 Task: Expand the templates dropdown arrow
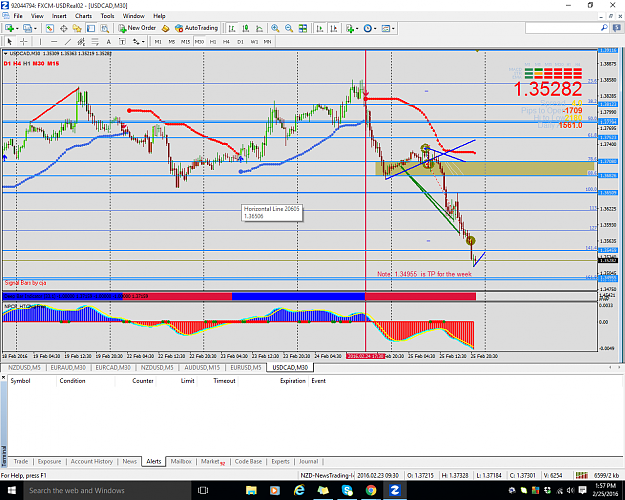[x=393, y=29]
